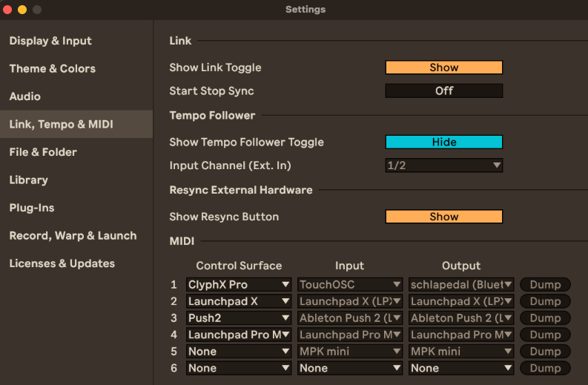Open Push2 control surface dropdown
Screen dimensions: 588x385
pos(239,318)
